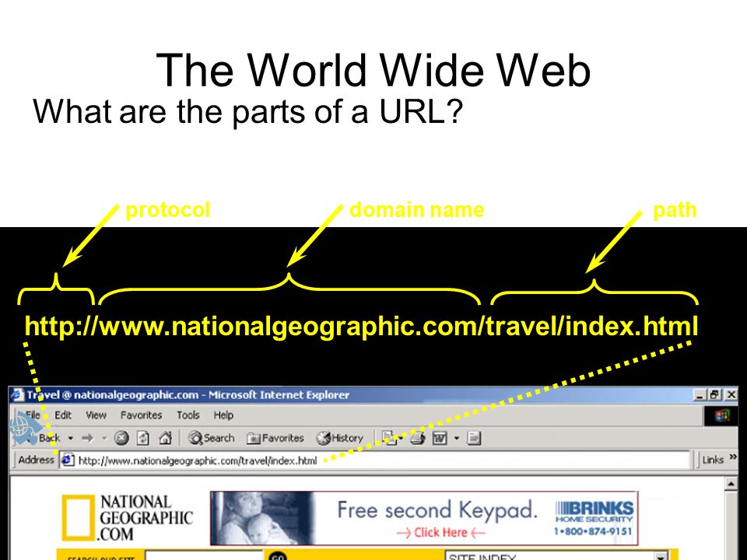Click the page scrollbar up arrow
This screenshot has height=560, width=747.
tap(731, 484)
